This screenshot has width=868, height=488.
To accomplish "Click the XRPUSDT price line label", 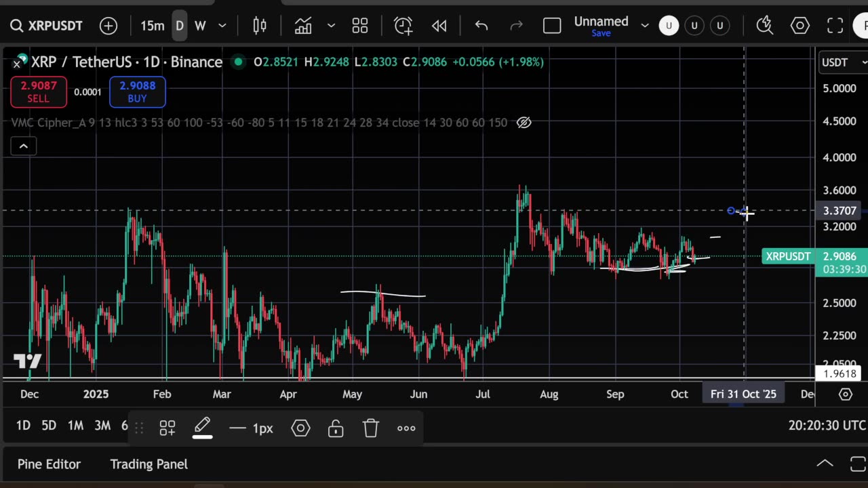I will pyautogui.click(x=788, y=256).
